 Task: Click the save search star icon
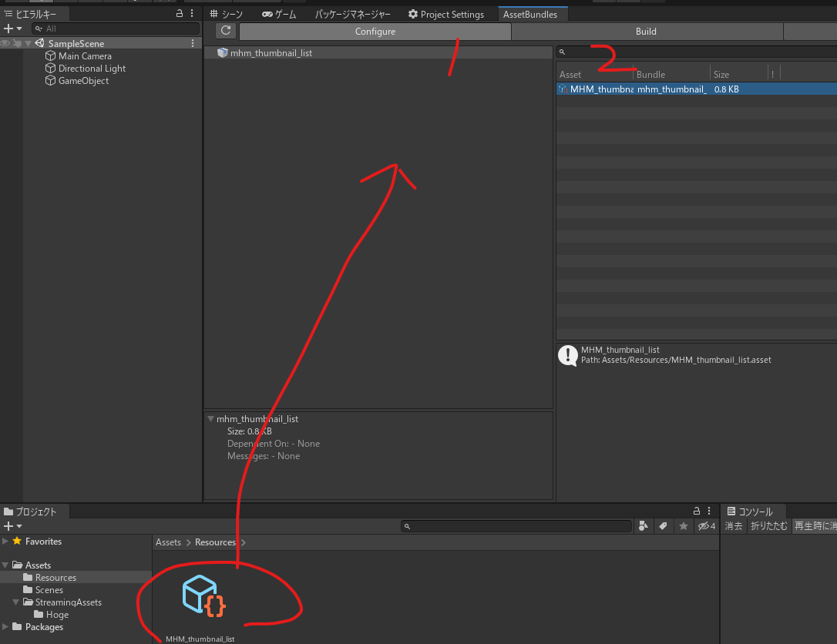coord(684,526)
